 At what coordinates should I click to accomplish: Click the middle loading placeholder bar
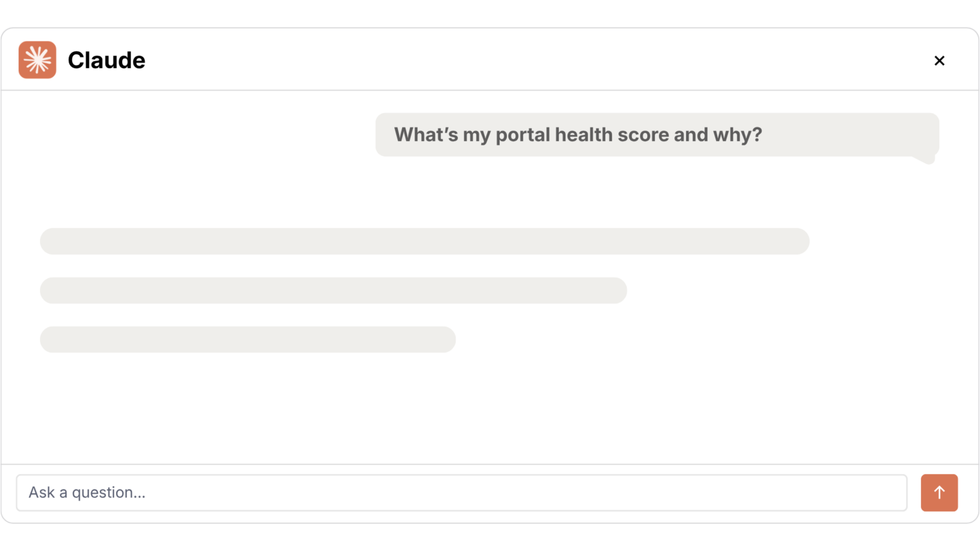coord(333,291)
